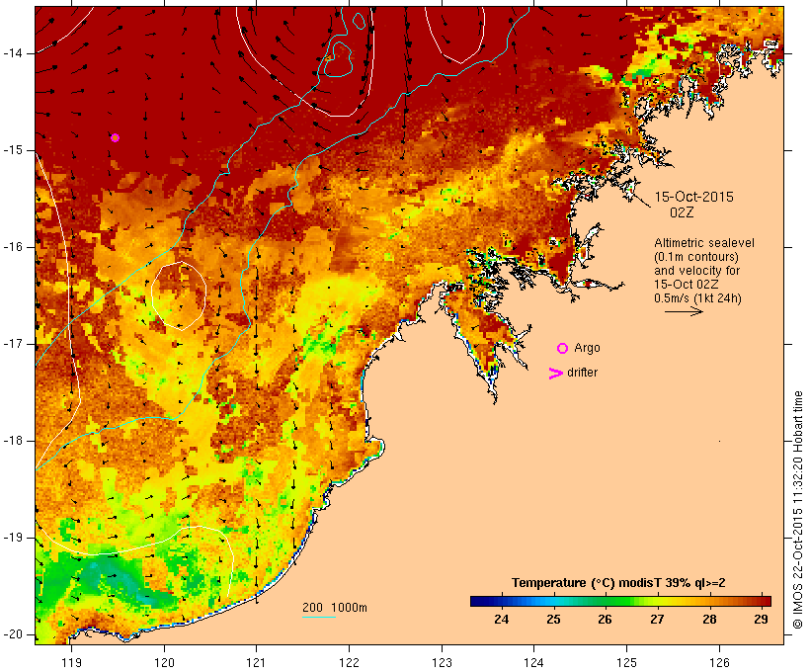Click the longitude label '121'
The height and width of the screenshot is (672, 810).
(256, 662)
